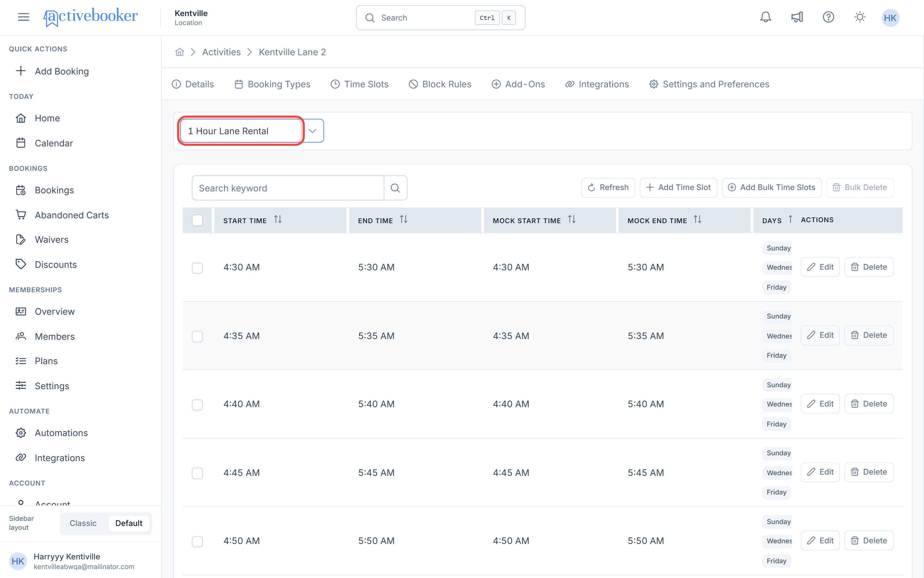The width and height of the screenshot is (924, 578).
Task: Switch to the Block Rules tab
Action: (x=440, y=84)
